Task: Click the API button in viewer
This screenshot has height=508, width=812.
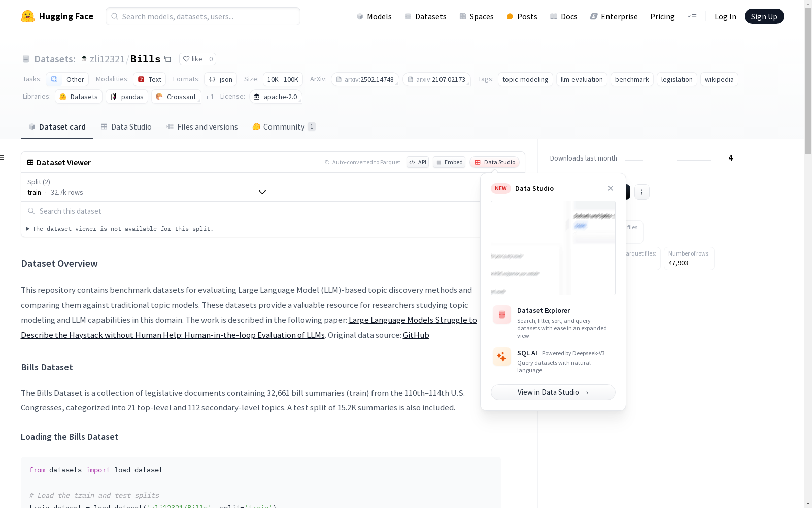Action: 418,162
